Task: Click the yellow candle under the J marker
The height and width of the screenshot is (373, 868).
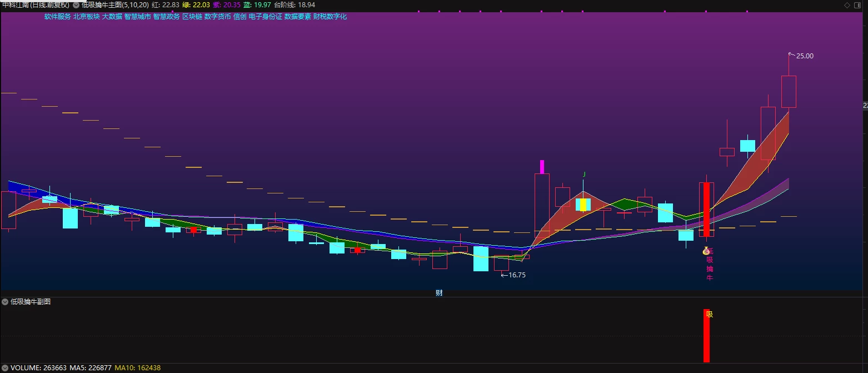Action: [583, 205]
